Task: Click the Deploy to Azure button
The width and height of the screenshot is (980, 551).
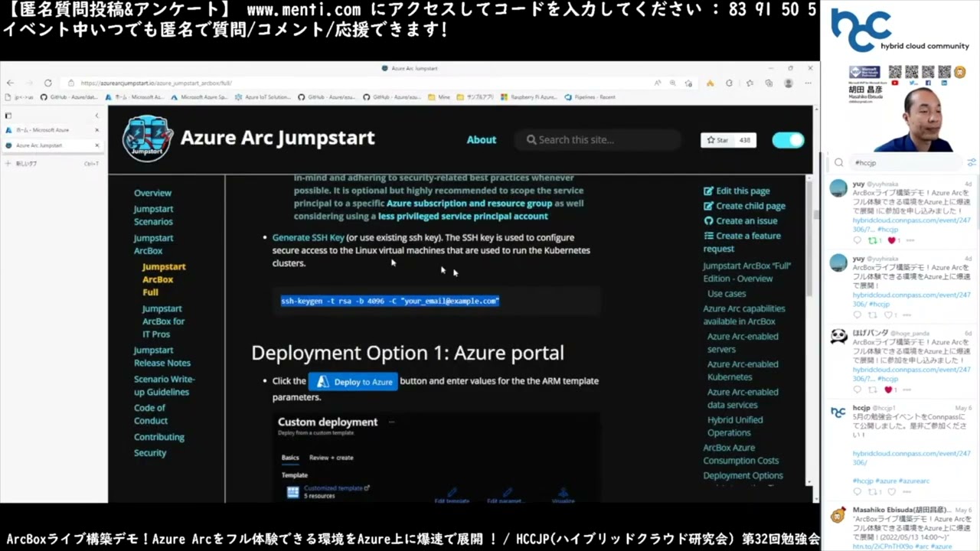Action: tap(353, 381)
